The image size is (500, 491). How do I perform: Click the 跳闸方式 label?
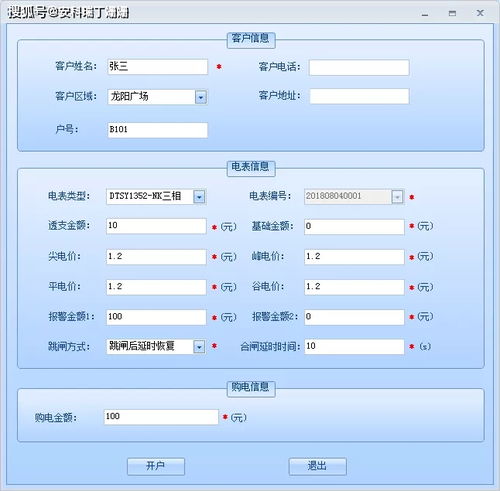[69, 347]
